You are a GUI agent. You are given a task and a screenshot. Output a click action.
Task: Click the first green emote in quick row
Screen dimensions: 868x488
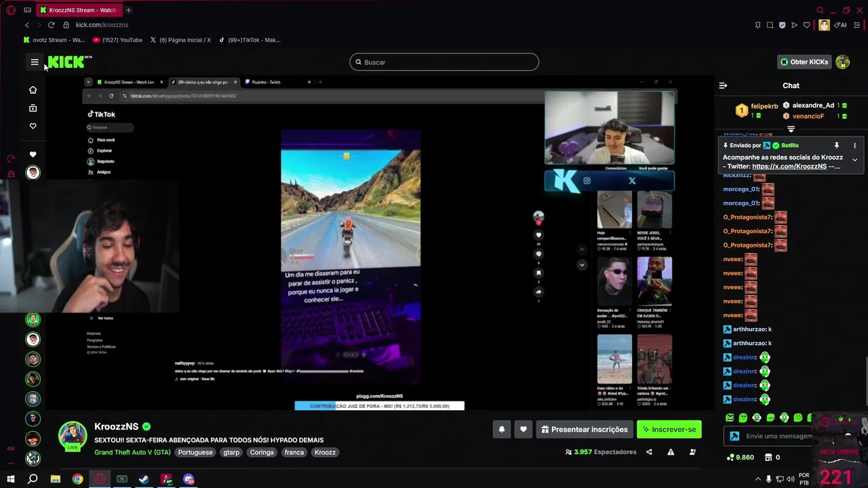click(x=730, y=418)
